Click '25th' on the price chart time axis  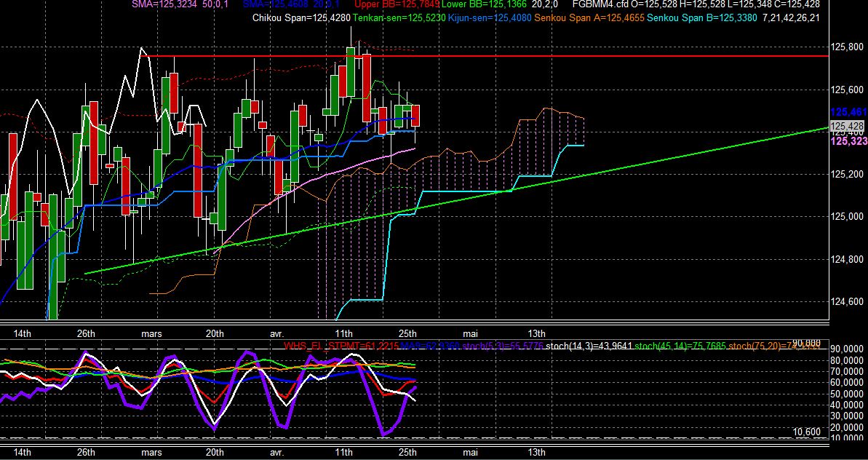coord(408,333)
